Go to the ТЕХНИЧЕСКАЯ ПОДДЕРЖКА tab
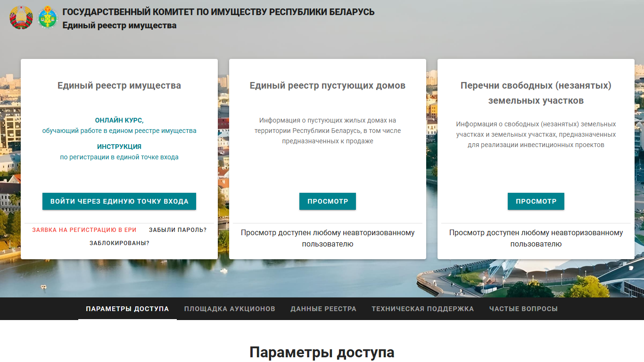The image size is (644, 362). click(x=423, y=309)
